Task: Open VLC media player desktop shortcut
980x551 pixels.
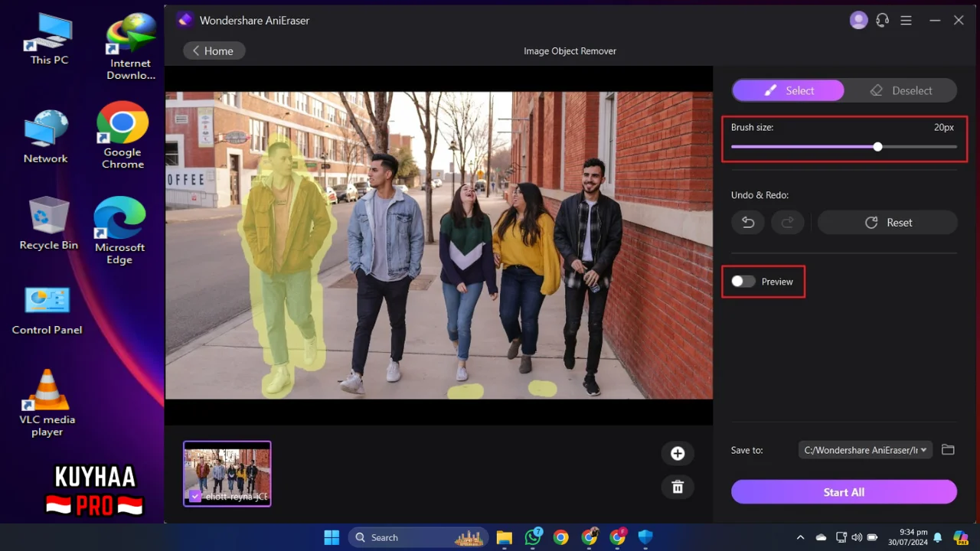Action: click(47, 403)
